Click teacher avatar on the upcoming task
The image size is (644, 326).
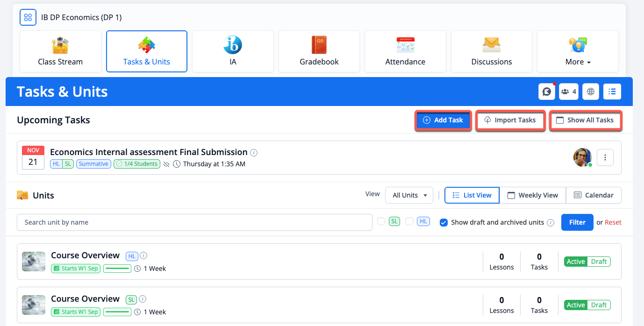point(582,158)
